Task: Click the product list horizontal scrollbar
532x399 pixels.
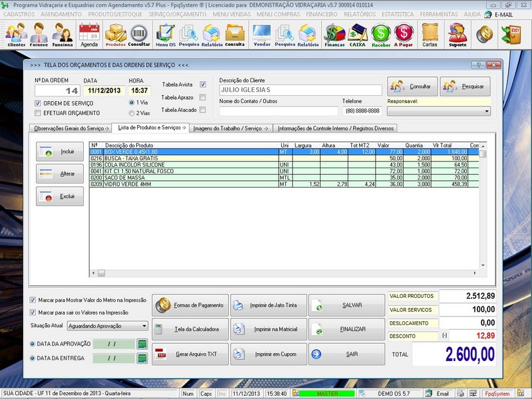Action: pos(284,273)
